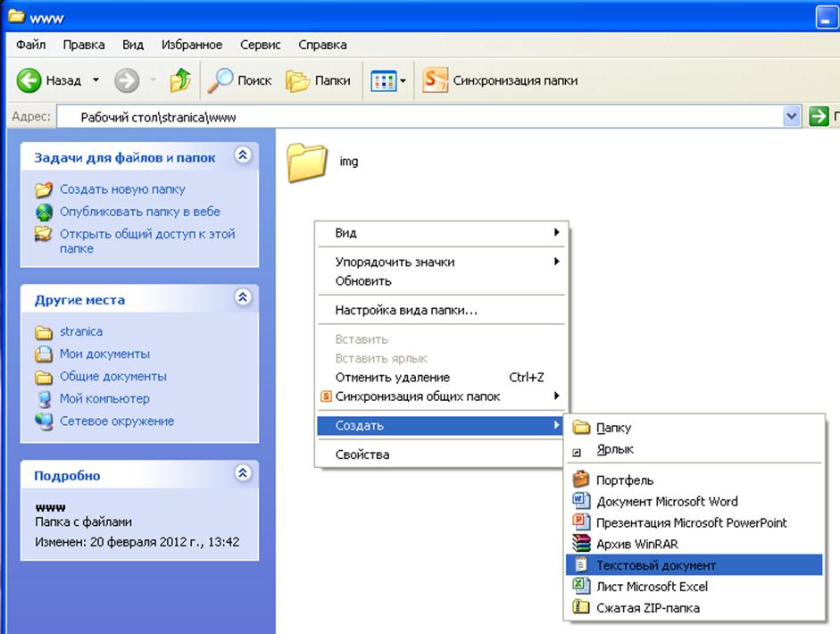Open Мой компьютер link
This screenshot has width=840, height=634.
point(104,399)
